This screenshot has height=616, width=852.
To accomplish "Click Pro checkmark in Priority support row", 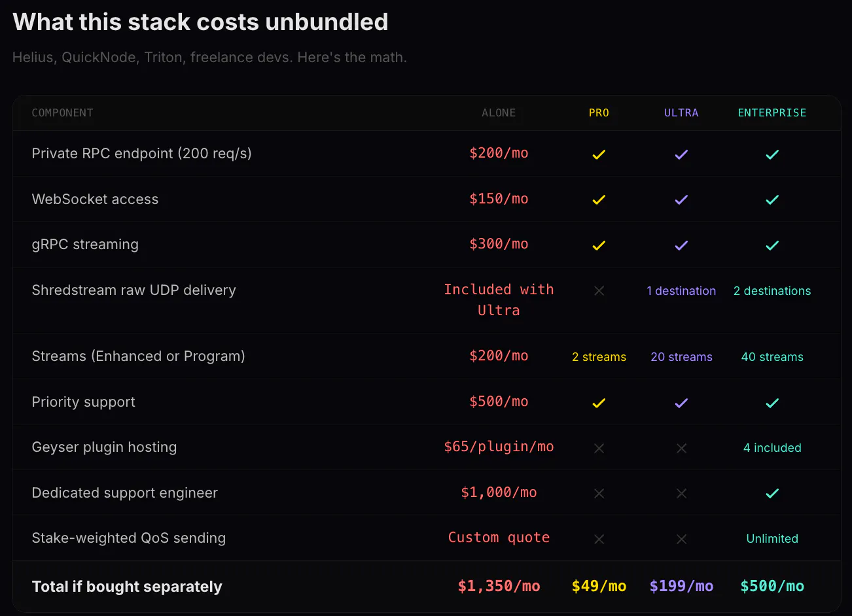I will [599, 403].
